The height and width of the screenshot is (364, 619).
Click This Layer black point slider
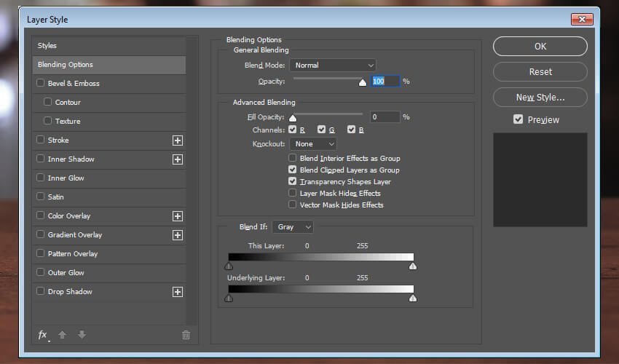pyautogui.click(x=229, y=266)
